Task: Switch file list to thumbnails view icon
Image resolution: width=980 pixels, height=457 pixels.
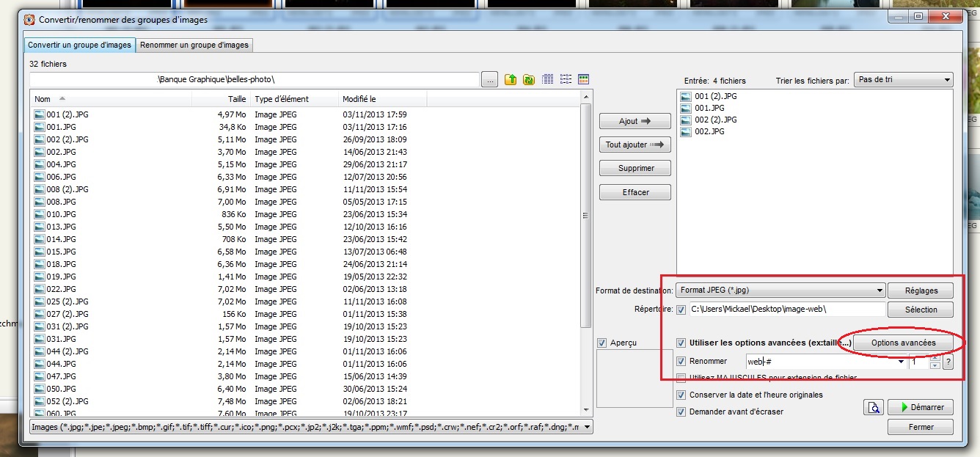Action: pos(584,79)
